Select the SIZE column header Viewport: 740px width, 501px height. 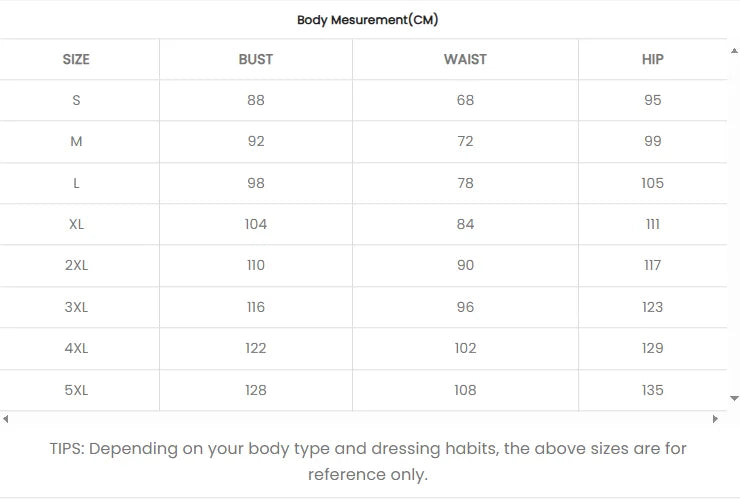pos(76,59)
